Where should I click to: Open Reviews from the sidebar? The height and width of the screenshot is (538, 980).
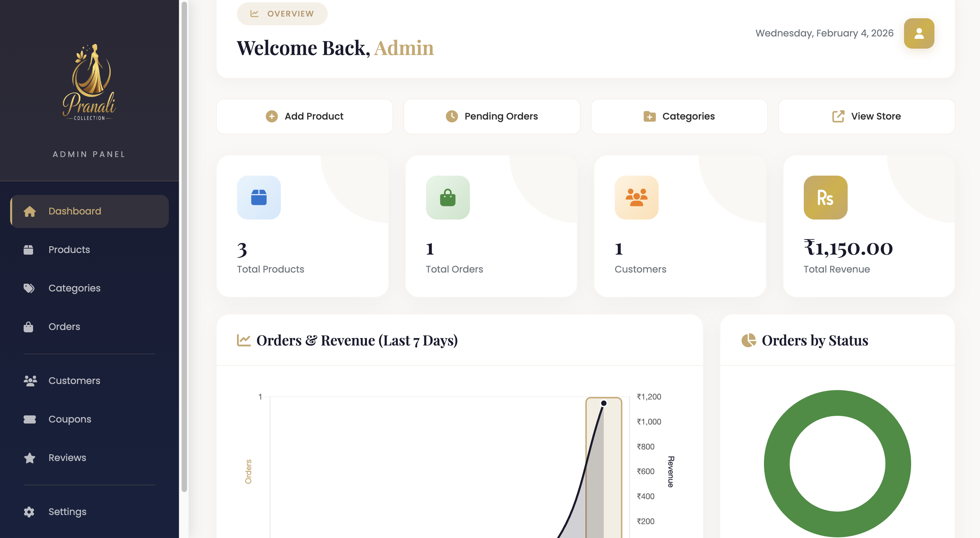click(x=67, y=457)
